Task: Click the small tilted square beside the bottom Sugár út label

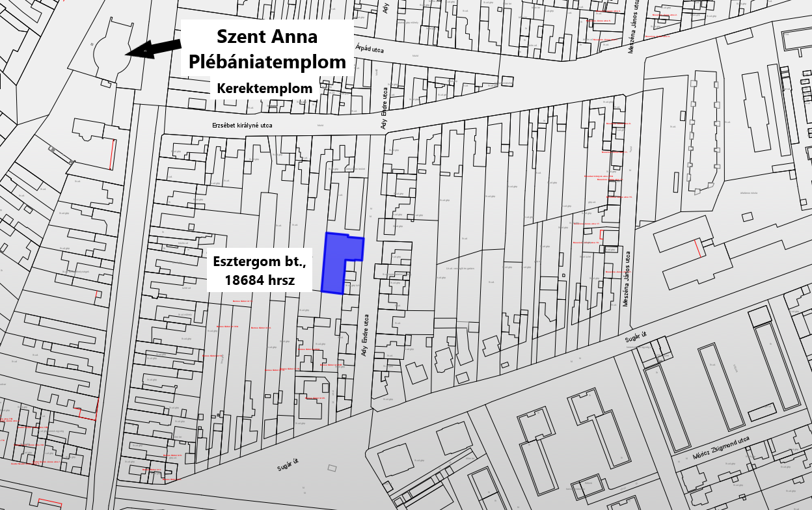Action: 332,468
